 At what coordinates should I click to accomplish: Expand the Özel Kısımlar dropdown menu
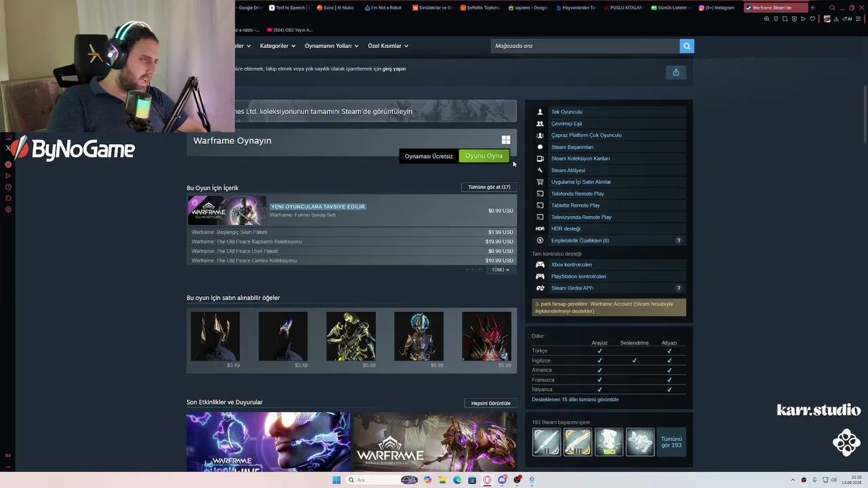[x=388, y=46]
